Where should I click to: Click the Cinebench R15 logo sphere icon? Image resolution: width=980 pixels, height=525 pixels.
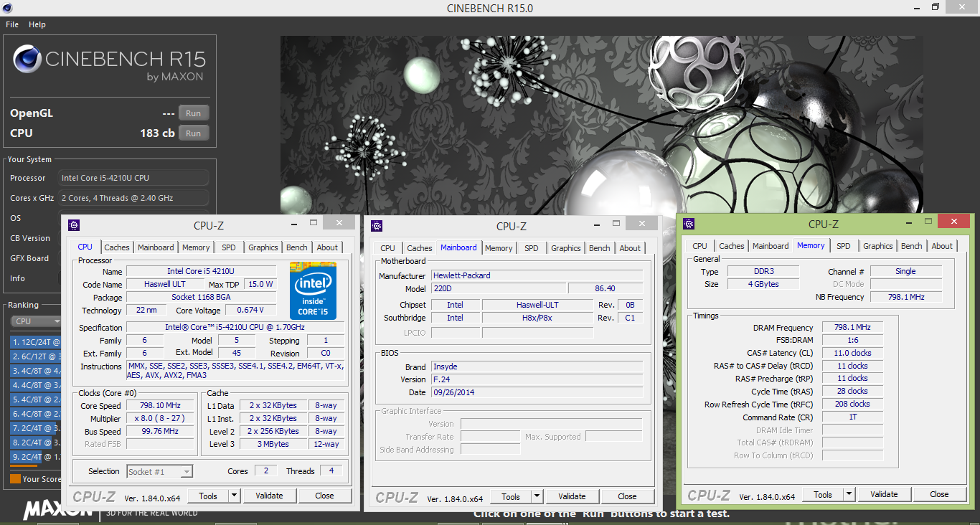(27, 59)
